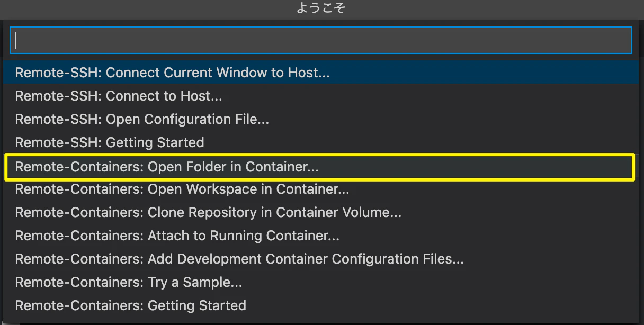
Task: Open Remote-SSH configuration file command
Action: point(142,119)
